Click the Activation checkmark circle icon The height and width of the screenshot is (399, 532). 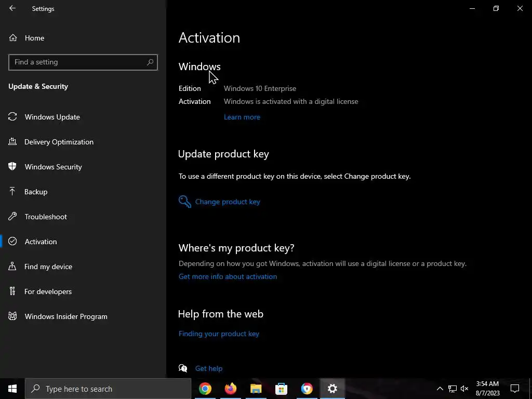tap(12, 241)
